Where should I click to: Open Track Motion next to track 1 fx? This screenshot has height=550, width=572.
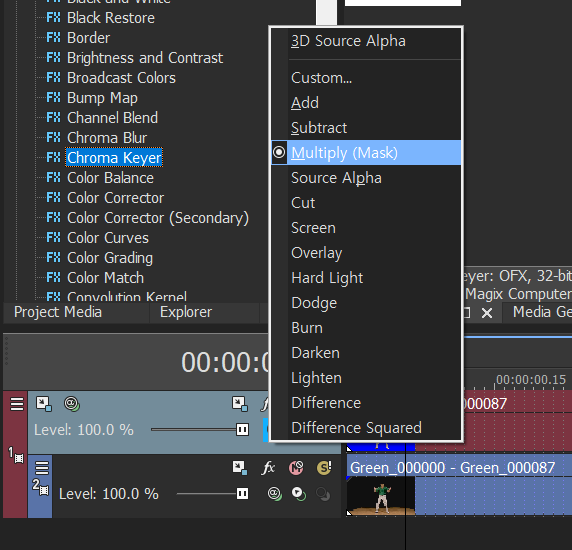[x=240, y=404]
